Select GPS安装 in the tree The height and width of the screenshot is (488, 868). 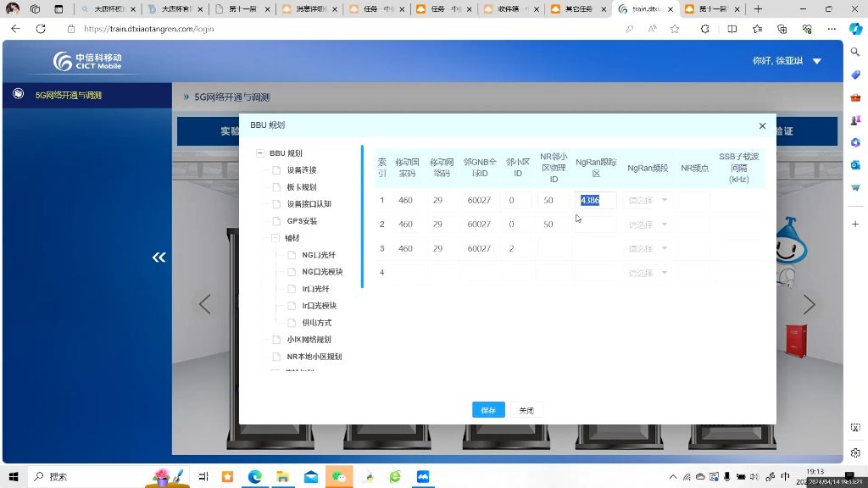(x=302, y=221)
